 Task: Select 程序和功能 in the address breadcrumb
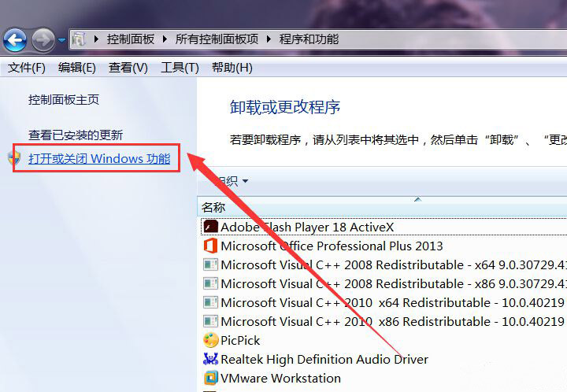tap(309, 39)
